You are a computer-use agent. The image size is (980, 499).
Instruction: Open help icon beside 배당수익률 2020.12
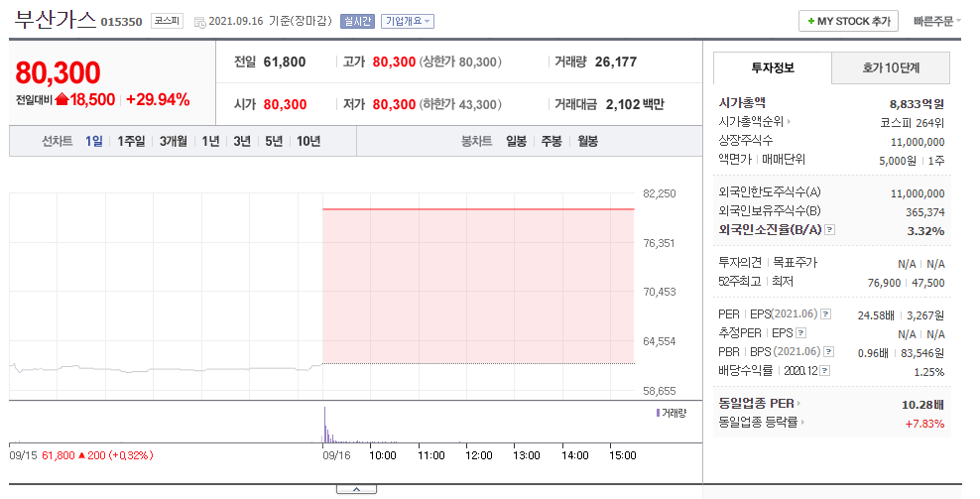[x=825, y=371]
